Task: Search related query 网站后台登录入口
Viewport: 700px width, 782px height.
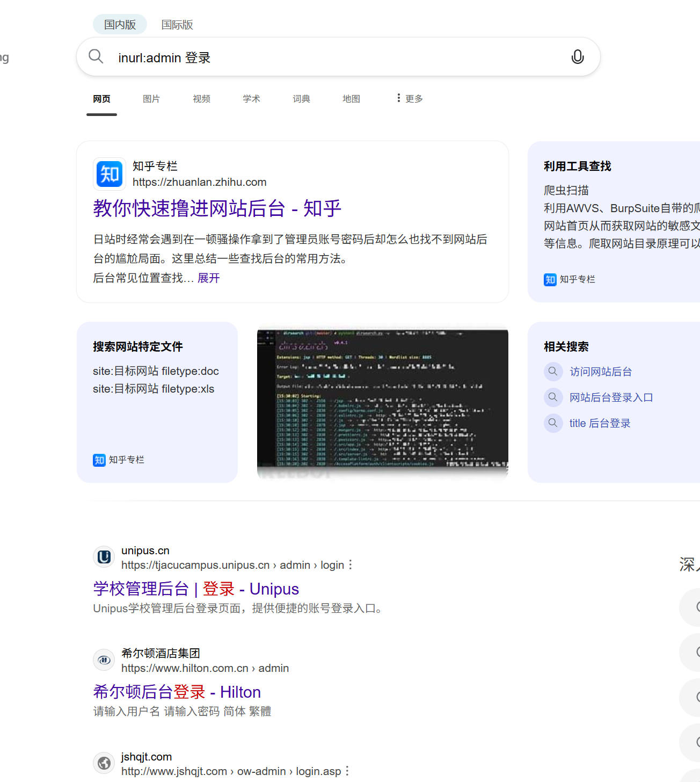Action: tap(611, 397)
